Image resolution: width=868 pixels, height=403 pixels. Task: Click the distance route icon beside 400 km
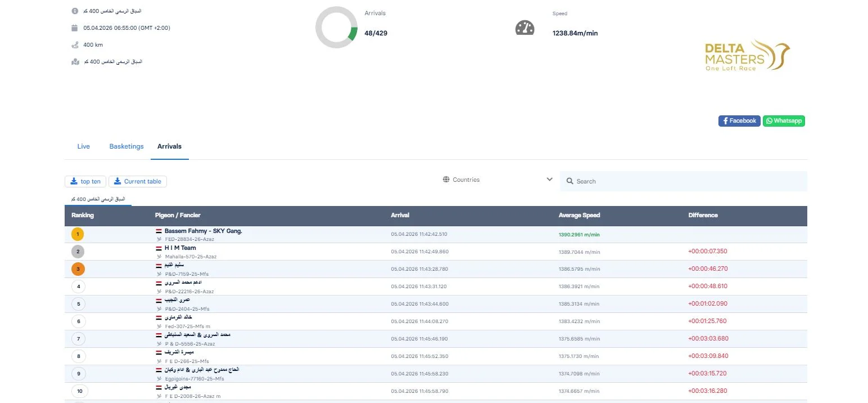click(75, 44)
